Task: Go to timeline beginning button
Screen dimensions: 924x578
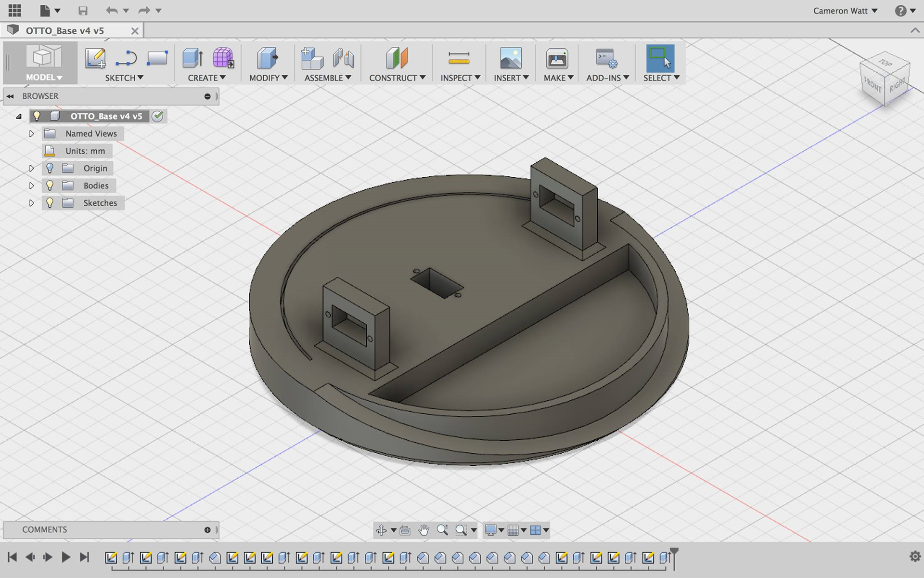Action: (x=12, y=557)
